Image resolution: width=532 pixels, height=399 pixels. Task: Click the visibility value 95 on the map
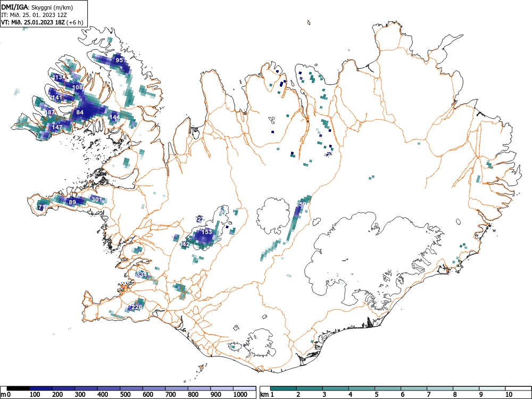click(x=119, y=60)
